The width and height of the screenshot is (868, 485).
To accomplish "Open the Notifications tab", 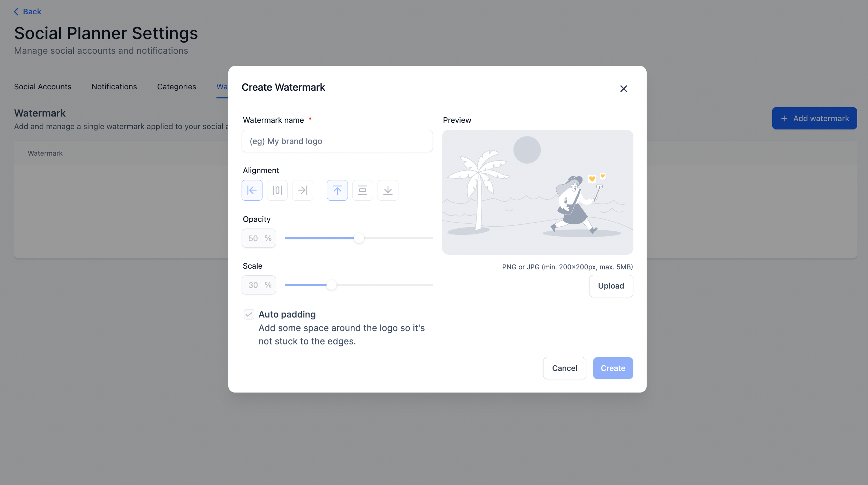I will point(114,87).
